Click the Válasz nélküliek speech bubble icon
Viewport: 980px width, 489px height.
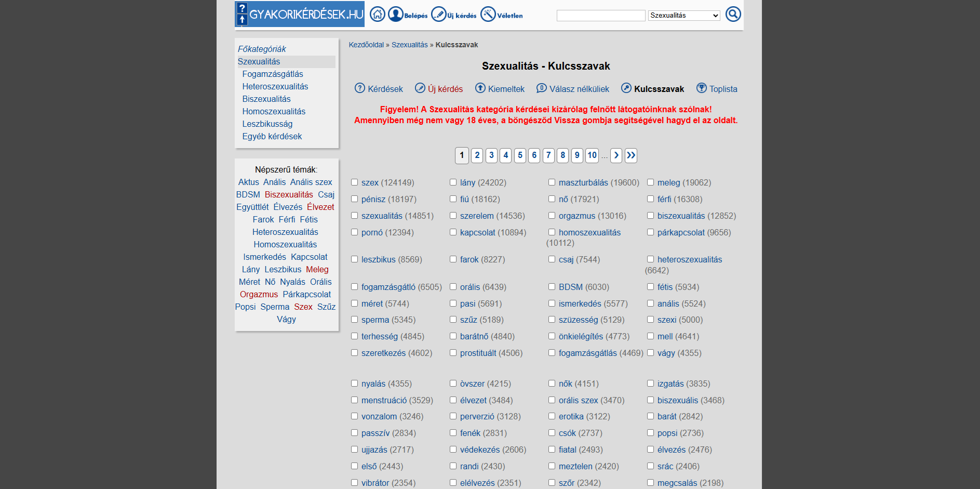[541, 88]
